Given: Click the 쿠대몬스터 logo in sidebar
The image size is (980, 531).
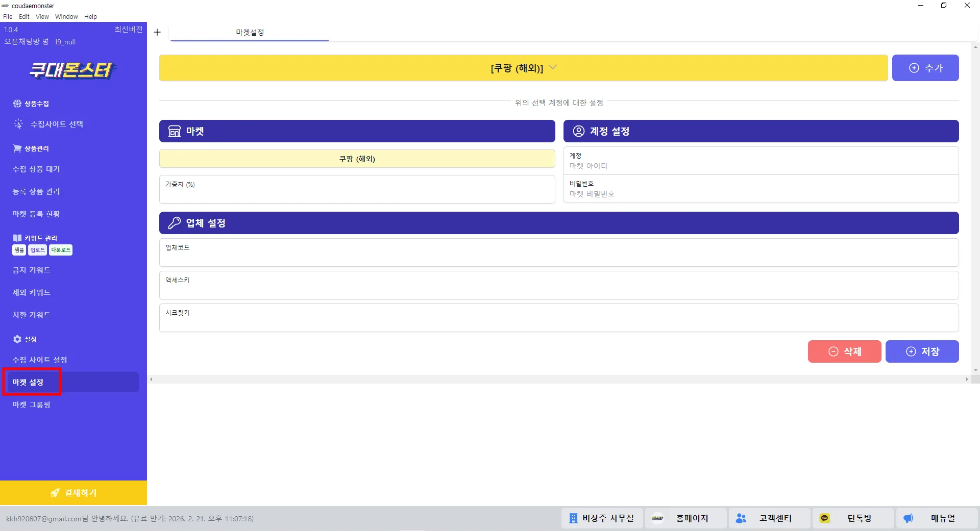Looking at the screenshot, I should (72, 70).
